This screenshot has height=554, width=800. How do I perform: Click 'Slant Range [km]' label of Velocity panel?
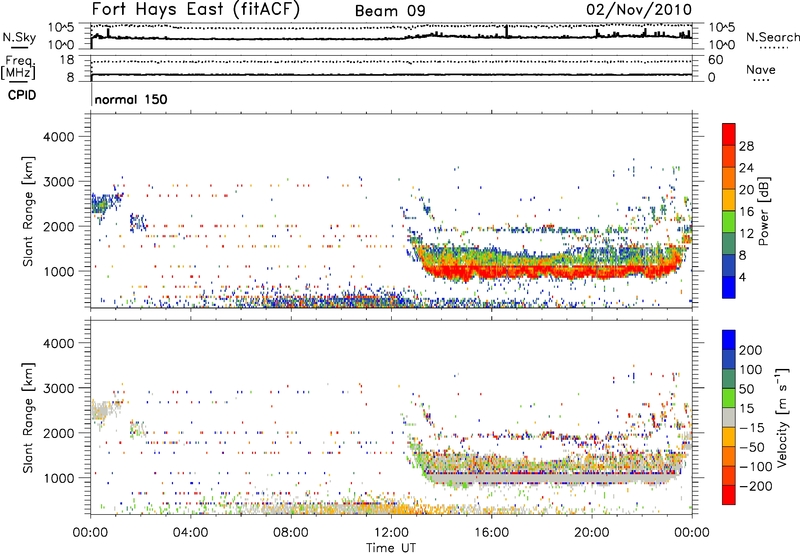pos(28,417)
